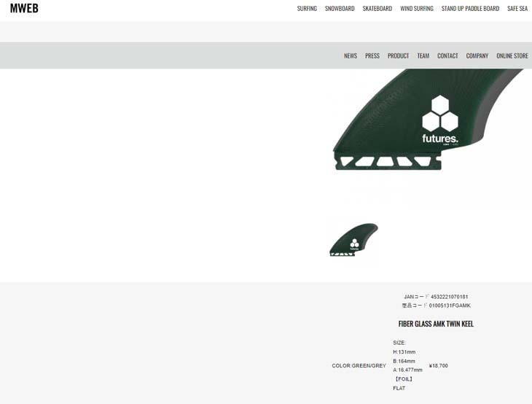532x404 pixels.
Task: Click the CONTACT link
Action: point(447,56)
